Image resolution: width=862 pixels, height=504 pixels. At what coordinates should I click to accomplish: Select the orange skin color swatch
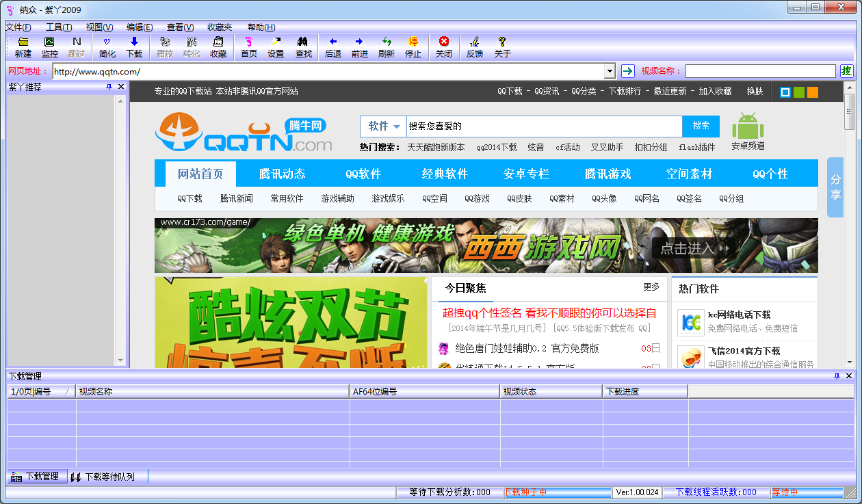click(x=813, y=92)
